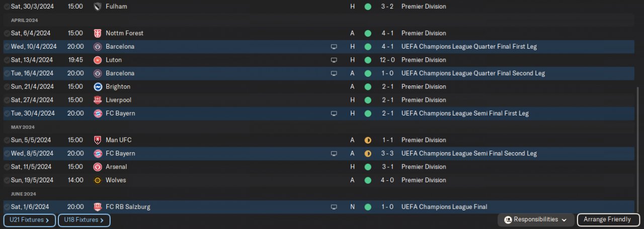This screenshot has width=644, height=229.
Task: Open UEFA Champions League Final competition link
Action: pyautogui.click(x=444, y=207)
